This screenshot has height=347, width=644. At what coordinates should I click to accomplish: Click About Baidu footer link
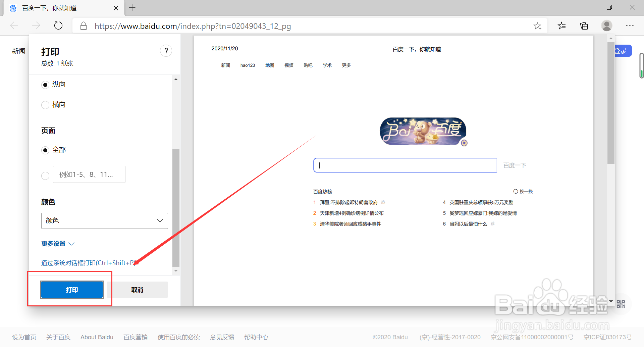coord(97,337)
